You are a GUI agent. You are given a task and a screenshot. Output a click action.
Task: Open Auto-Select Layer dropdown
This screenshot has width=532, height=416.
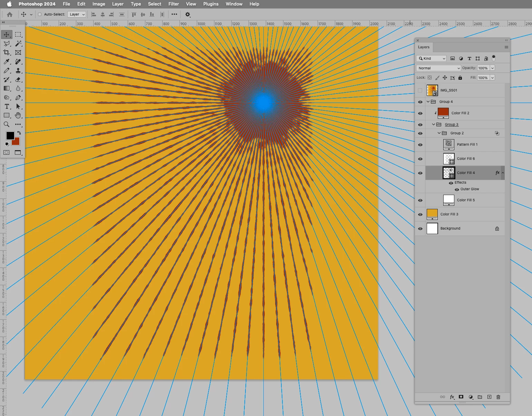coord(77,14)
